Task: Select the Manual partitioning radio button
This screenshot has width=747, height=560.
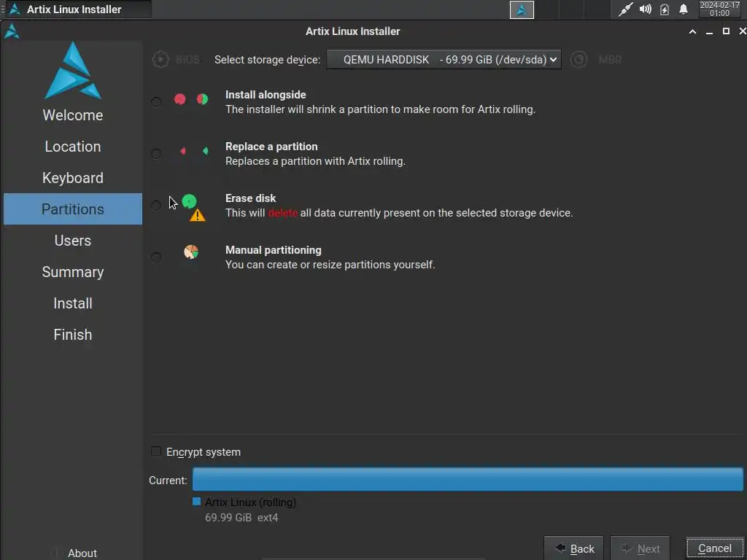Action: point(156,257)
